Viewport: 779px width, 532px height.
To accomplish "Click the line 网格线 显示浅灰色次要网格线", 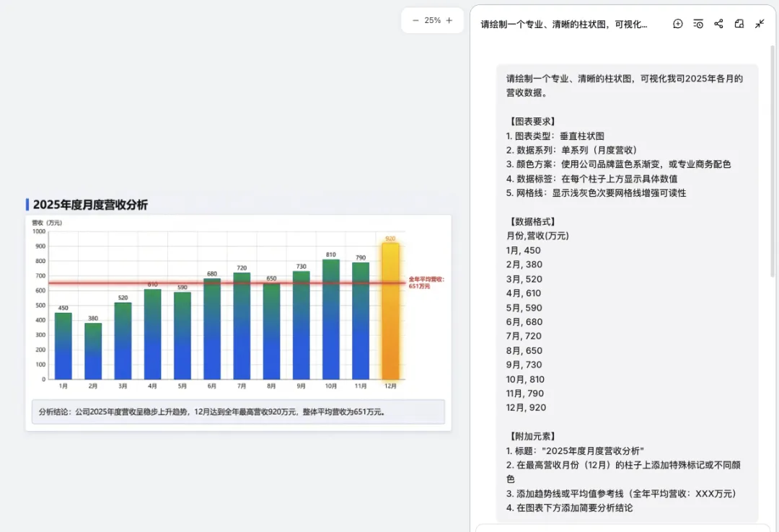I will pyautogui.click(x=597, y=193).
